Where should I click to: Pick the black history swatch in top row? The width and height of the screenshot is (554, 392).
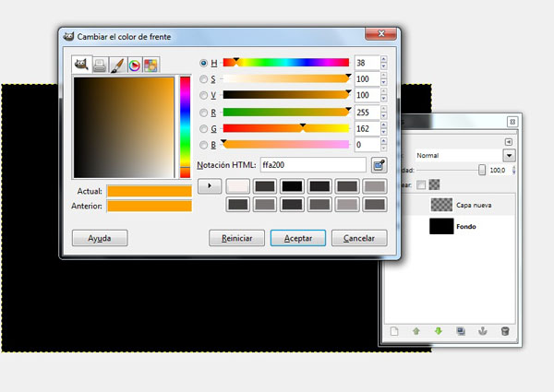(x=292, y=186)
